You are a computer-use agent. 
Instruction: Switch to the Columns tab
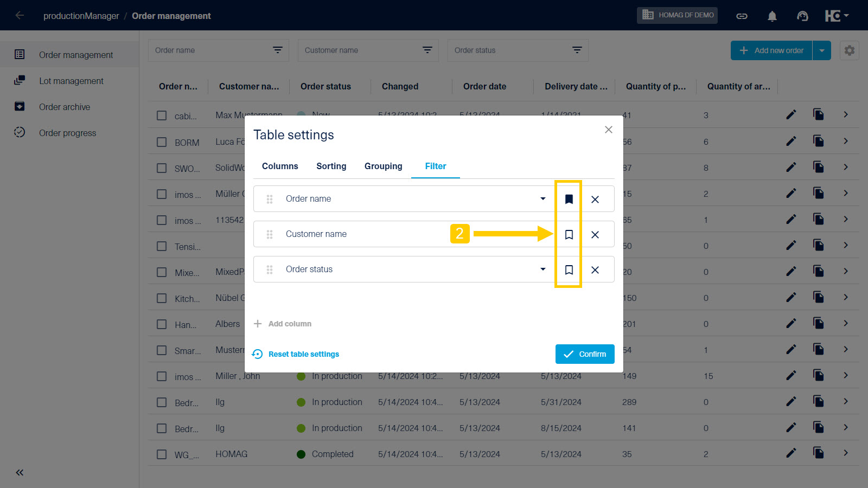[280, 166]
